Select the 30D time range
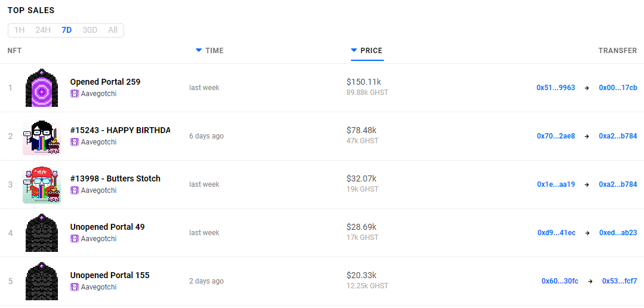The height and width of the screenshot is (308, 644). coord(90,30)
